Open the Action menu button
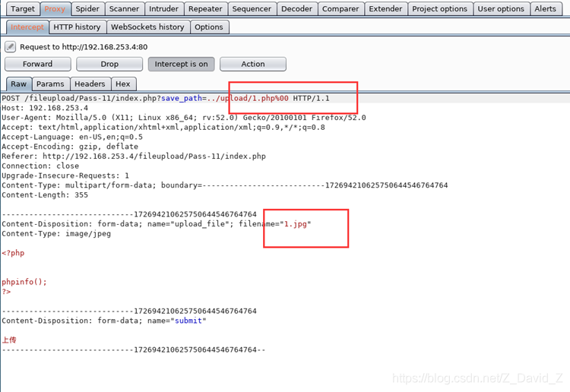Viewport: 570px width, 392px height. (253, 64)
